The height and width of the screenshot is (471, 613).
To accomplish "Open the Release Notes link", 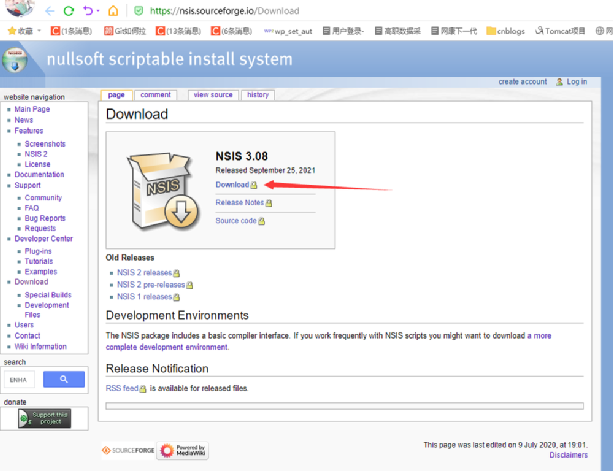I will pos(240,202).
